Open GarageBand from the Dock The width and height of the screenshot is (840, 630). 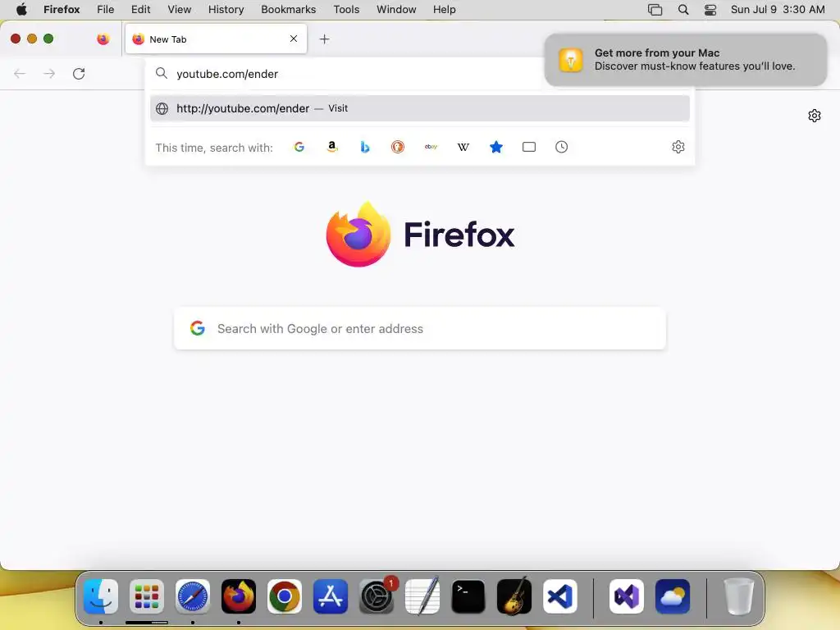[514, 596]
